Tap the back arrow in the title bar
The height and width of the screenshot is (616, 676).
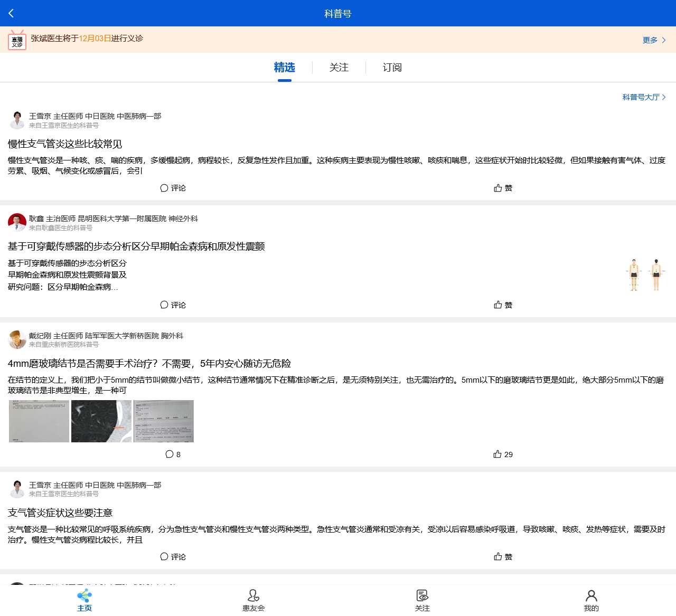11,13
